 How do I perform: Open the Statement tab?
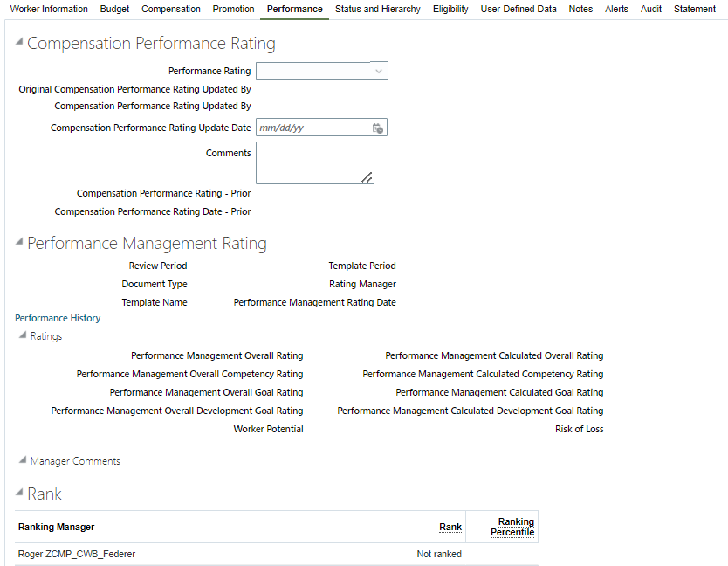pos(695,9)
